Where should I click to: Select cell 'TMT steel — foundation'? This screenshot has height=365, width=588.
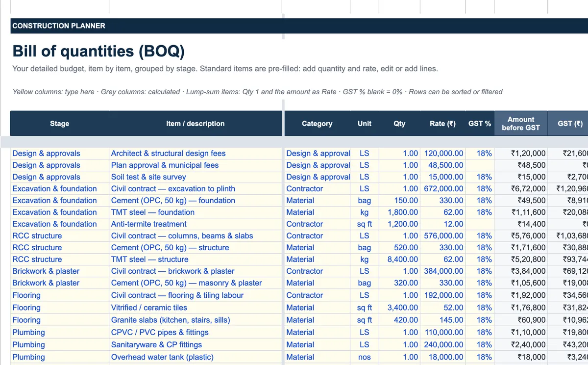[x=196, y=212]
